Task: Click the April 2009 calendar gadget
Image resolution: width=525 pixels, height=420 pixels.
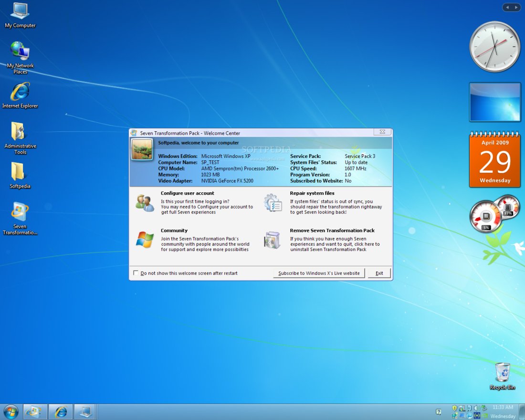Action: coord(495,160)
